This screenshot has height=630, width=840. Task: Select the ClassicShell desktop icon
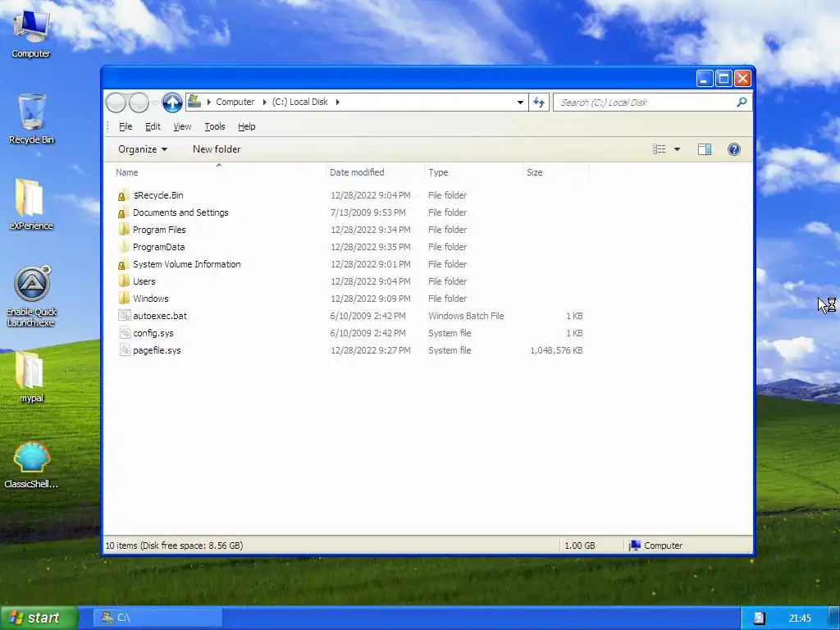click(31, 465)
